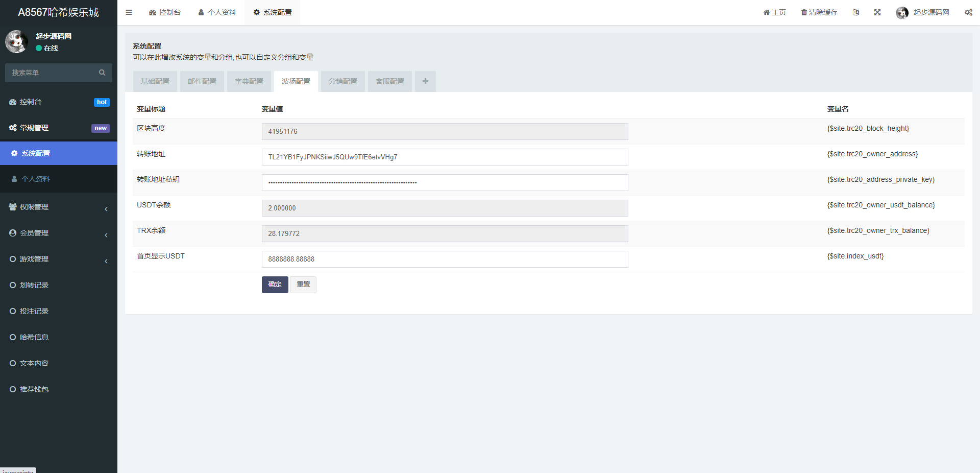This screenshot has height=473, width=980.
Task: Open 推荐钱包 in the sidebar
Action: coord(59,389)
